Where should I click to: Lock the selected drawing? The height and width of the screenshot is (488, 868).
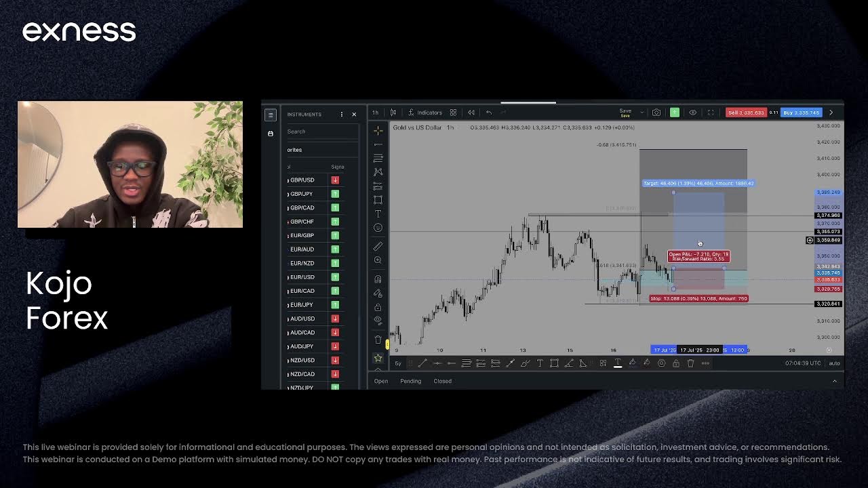pos(676,364)
